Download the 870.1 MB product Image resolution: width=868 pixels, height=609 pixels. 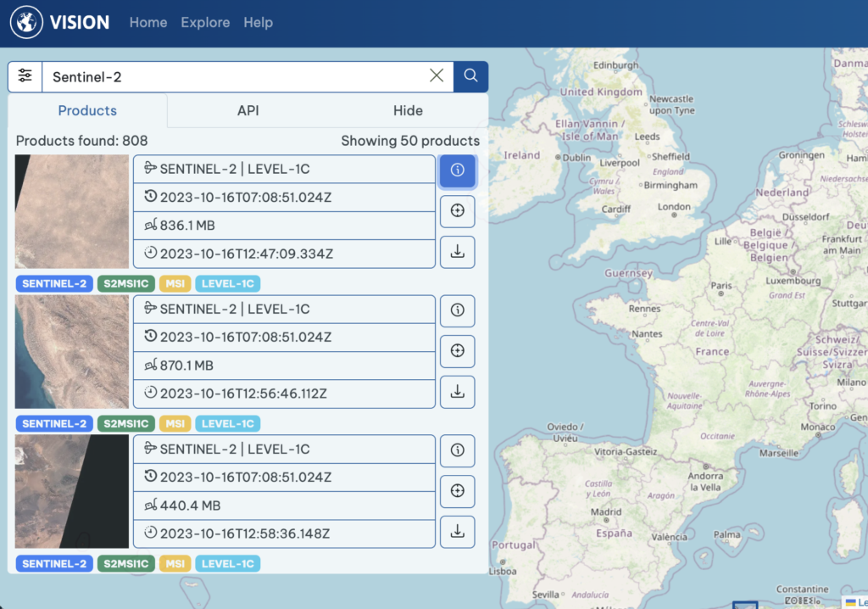coord(457,392)
